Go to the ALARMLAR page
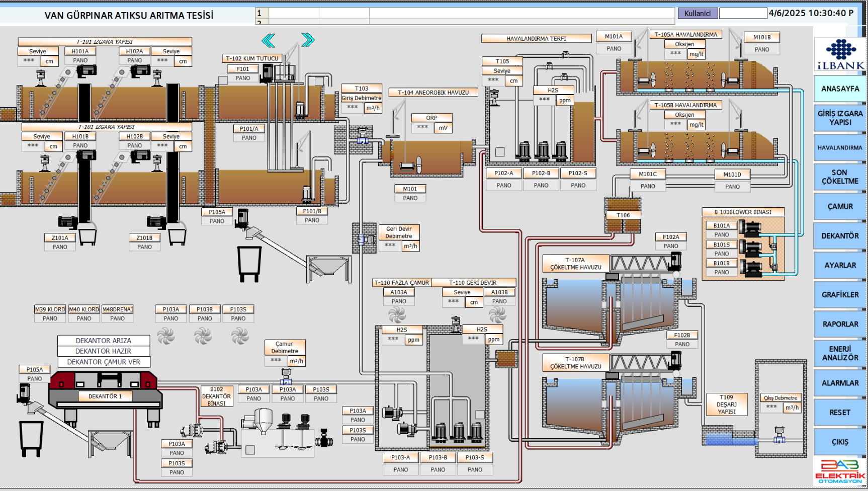Screen dimensions: 868x491 [x=839, y=383]
